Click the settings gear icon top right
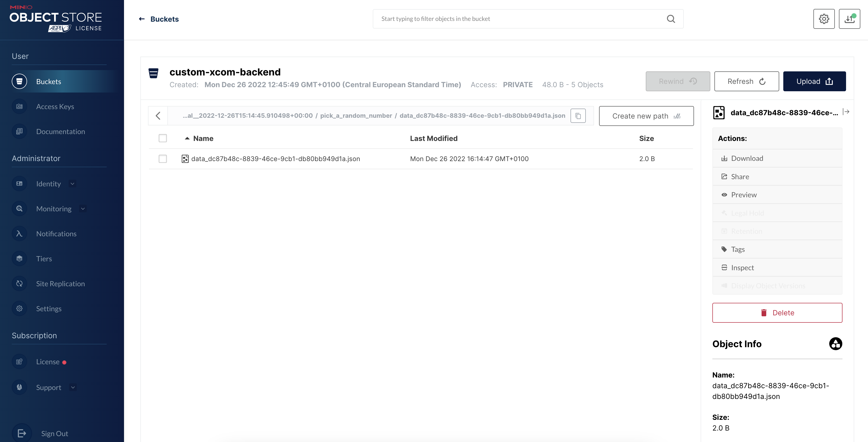Image resolution: width=868 pixels, height=442 pixels. coord(824,19)
